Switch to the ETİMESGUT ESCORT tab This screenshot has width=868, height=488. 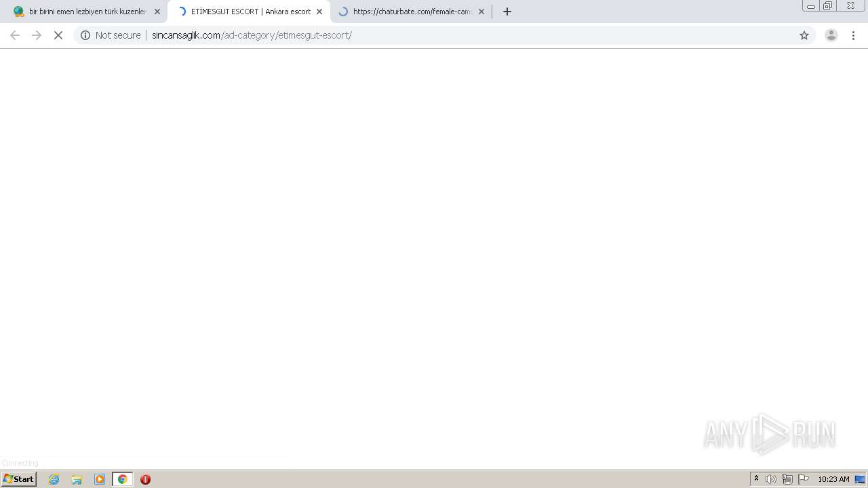point(248,12)
